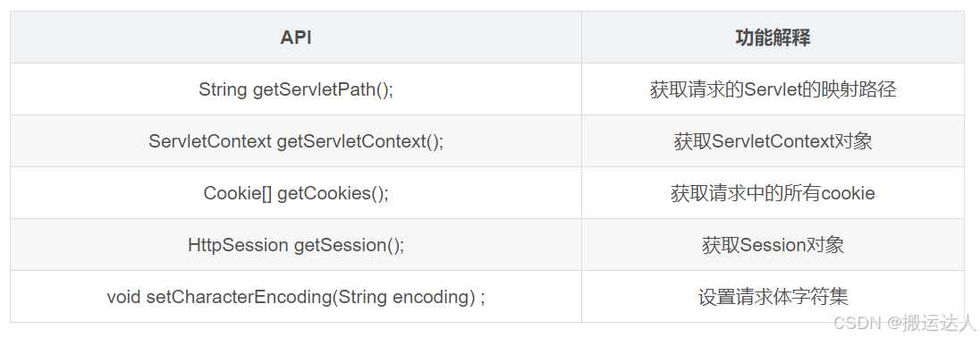Click the 获取ServletContext对象 description

tap(773, 141)
